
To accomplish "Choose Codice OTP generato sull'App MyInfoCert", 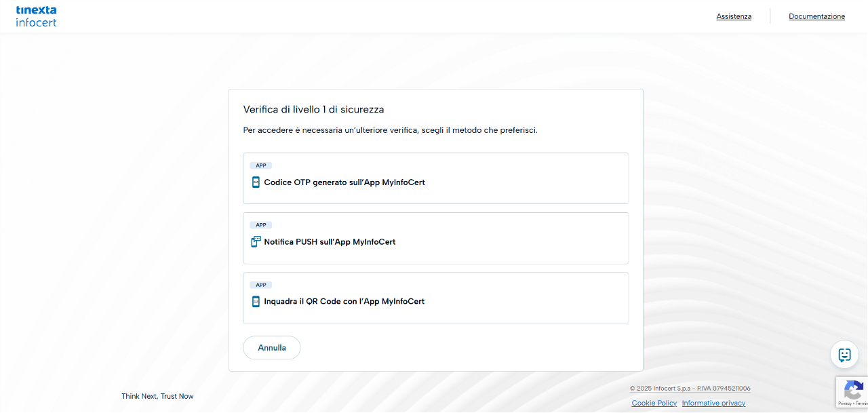I will [x=344, y=182].
